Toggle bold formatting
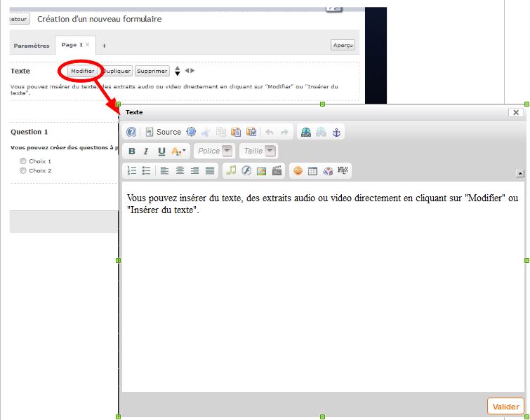530x420 pixels. pos(132,151)
